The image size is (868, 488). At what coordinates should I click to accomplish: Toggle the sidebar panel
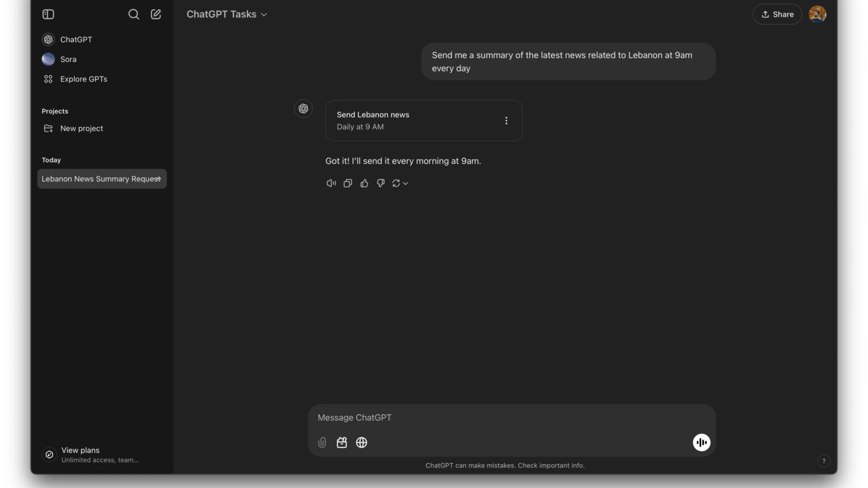48,14
